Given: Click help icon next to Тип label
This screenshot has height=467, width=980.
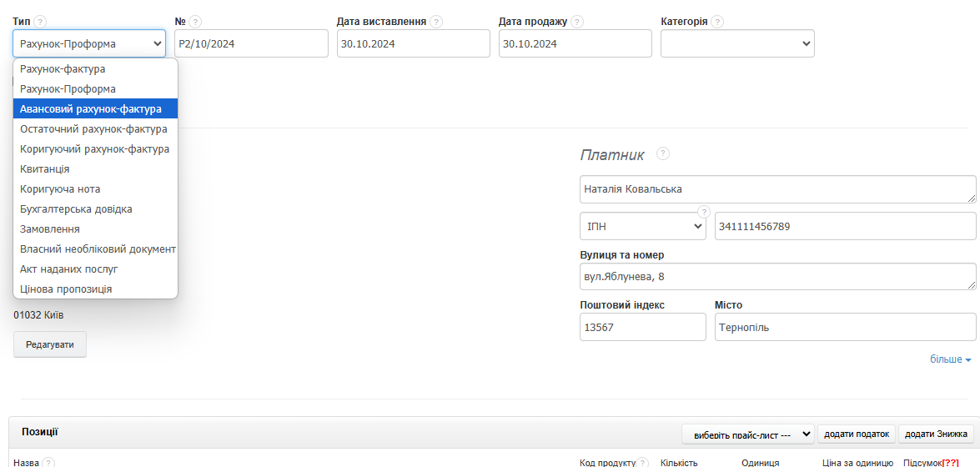Looking at the screenshot, I should point(41,22).
